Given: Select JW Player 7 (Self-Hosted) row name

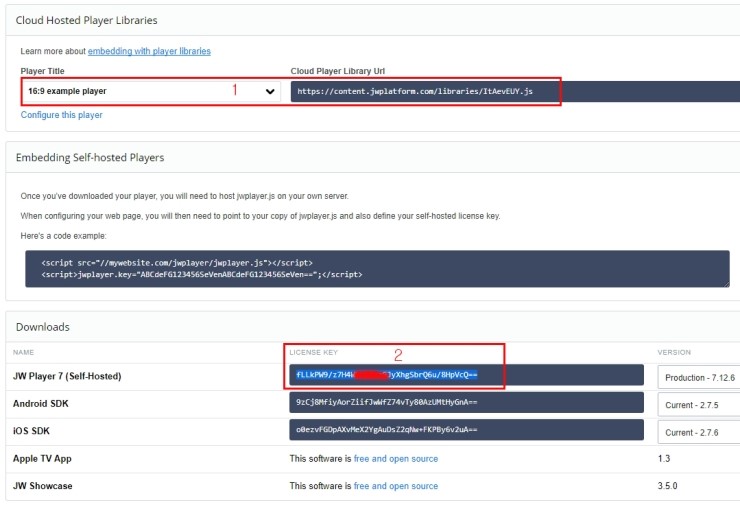Looking at the screenshot, I should point(67,376).
